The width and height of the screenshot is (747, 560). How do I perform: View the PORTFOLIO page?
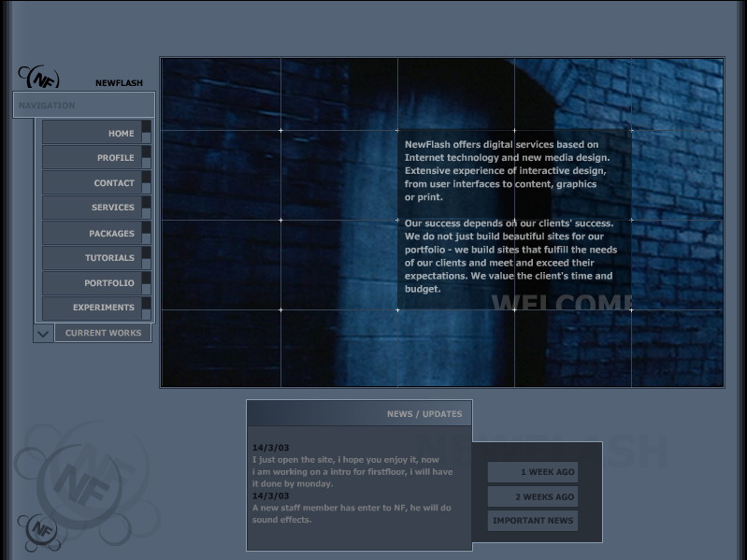pos(92,283)
